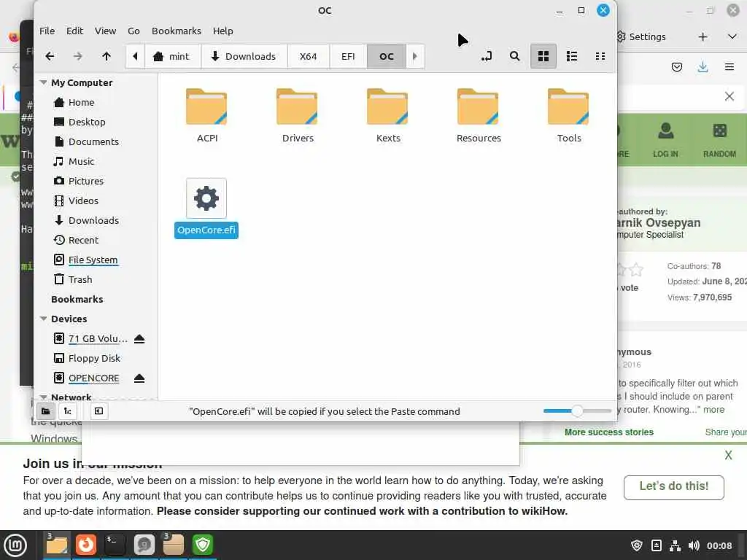This screenshot has height=560, width=747.
Task: Switch to compact view
Action: click(x=600, y=56)
